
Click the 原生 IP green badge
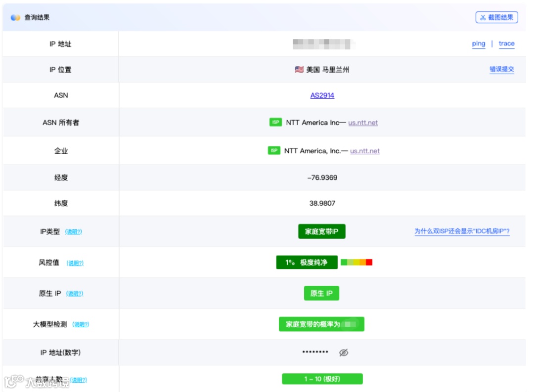(321, 293)
